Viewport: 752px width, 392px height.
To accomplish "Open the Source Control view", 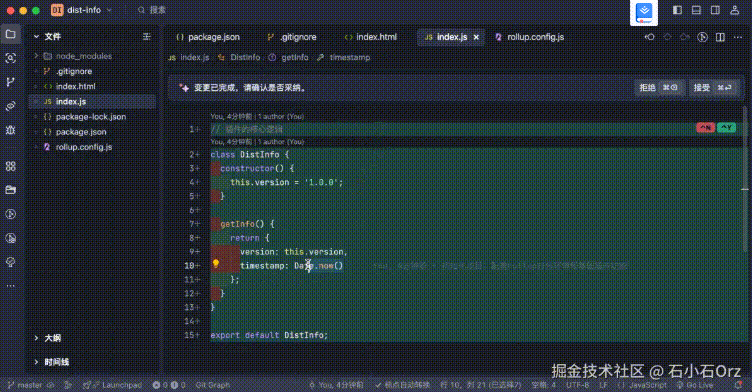I will (x=11, y=82).
